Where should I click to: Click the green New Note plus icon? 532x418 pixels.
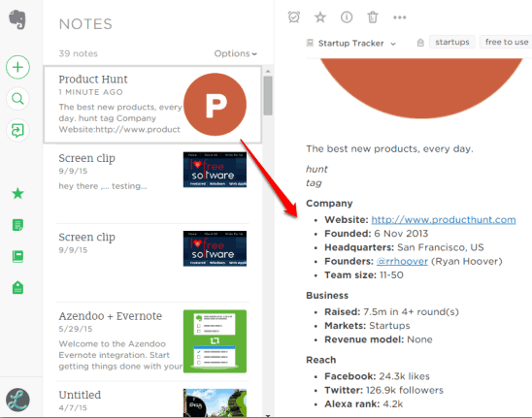(17, 67)
